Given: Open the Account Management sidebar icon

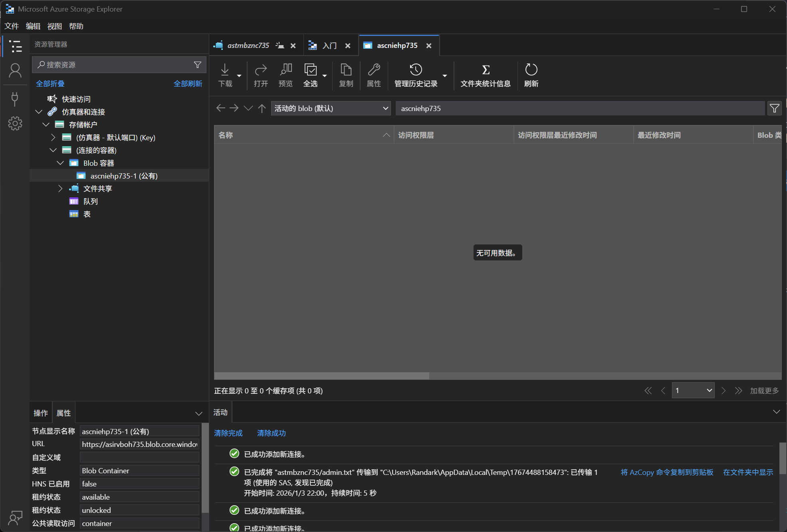Looking at the screenshot, I should 15,71.
